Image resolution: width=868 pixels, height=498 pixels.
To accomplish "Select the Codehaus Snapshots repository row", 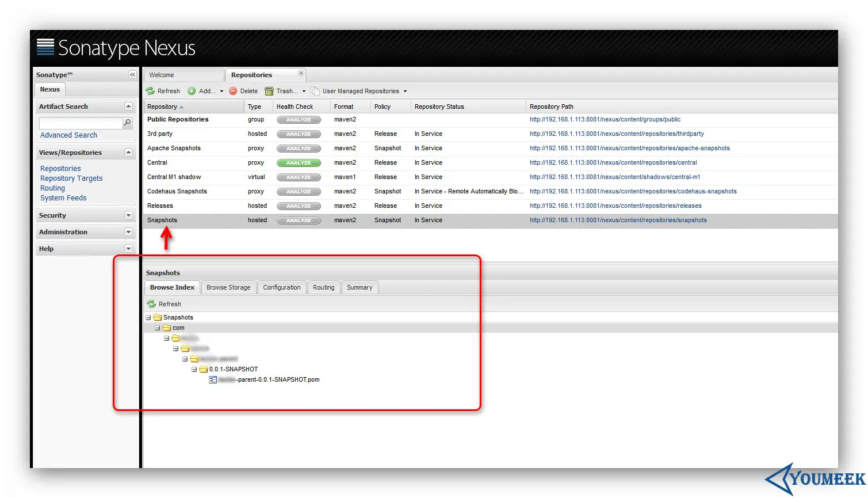I will pyautogui.click(x=490, y=192).
